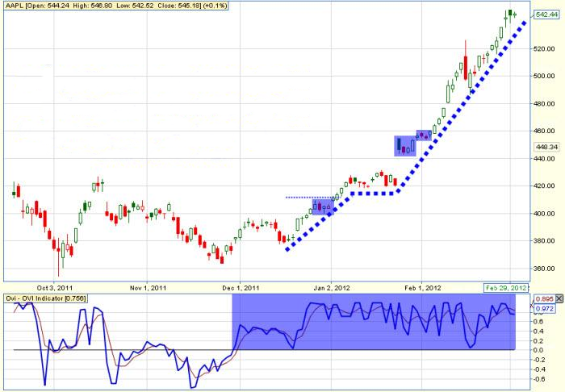
Task: Click the 500.00 price axis label
Action: pos(544,76)
